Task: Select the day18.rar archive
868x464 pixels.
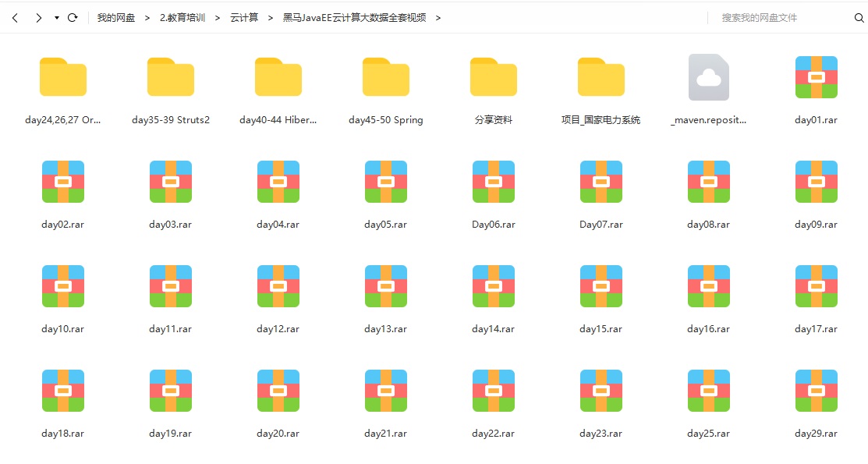Action: coord(63,391)
